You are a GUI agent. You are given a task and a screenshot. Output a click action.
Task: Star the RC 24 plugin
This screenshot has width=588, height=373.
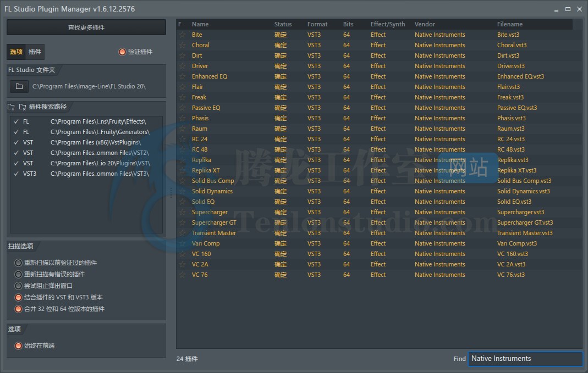[x=182, y=139]
